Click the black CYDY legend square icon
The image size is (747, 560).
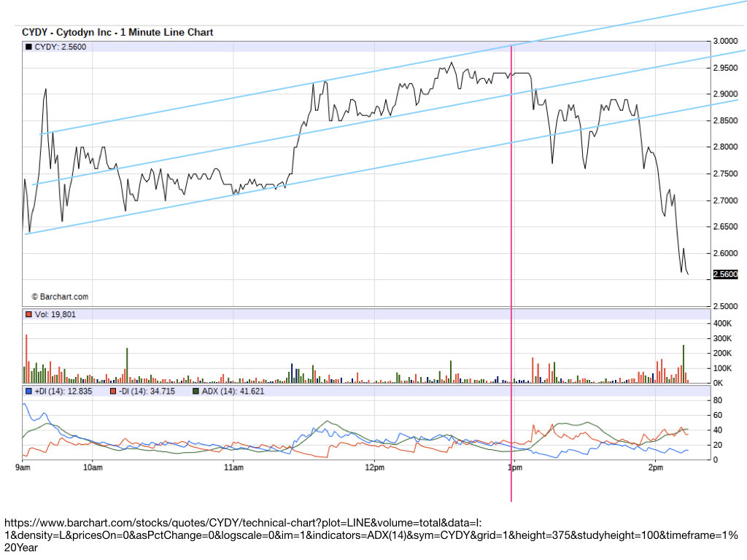click(28, 46)
